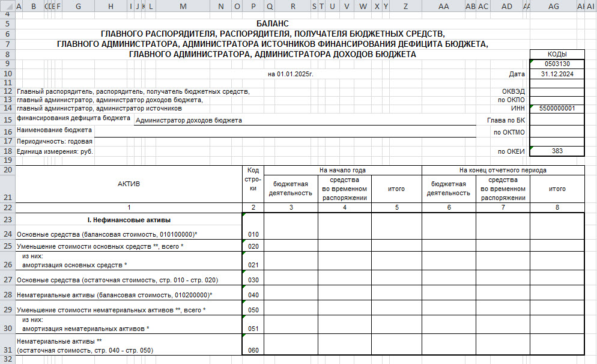Select row 15 header
Screen dimensions: 597x364
pyautogui.click(x=8, y=120)
